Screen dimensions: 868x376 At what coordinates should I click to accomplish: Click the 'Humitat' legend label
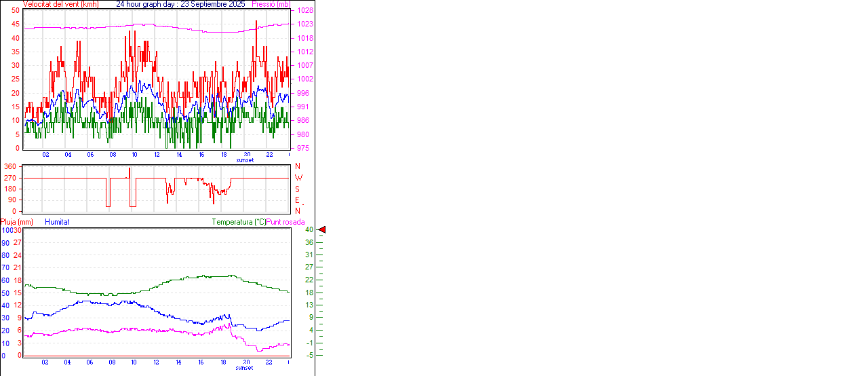tap(57, 222)
